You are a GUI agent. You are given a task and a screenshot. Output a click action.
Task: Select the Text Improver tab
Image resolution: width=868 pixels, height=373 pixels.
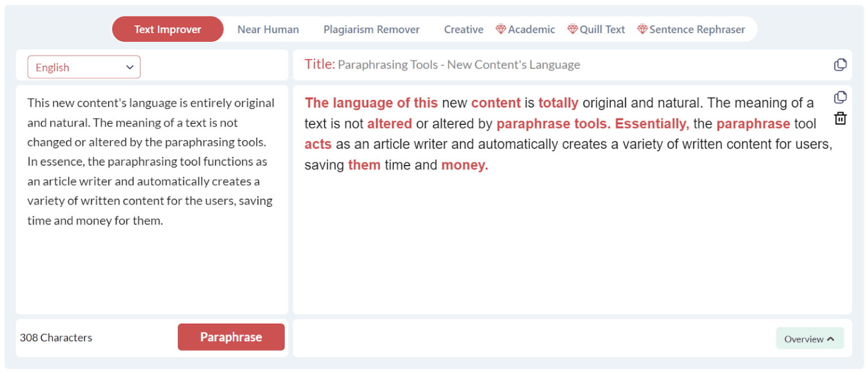(167, 29)
